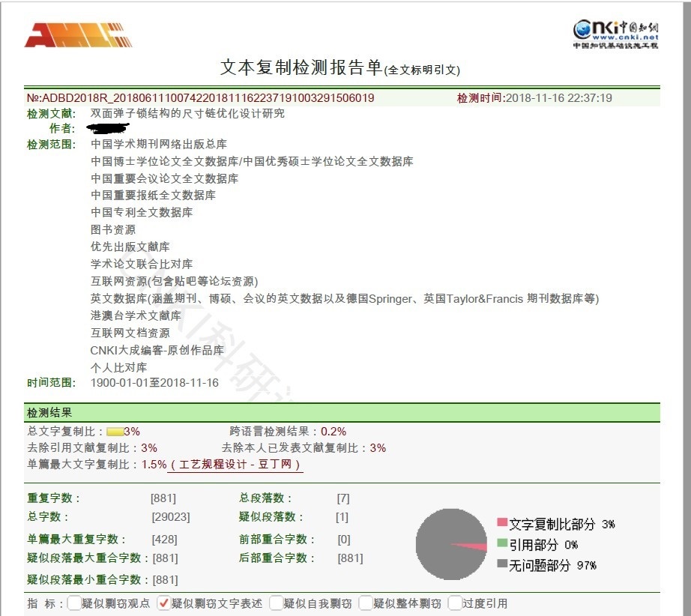The height and width of the screenshot is (616, 691).
Task: Click the copy ratio pie chart
Action: click(x=451, y=544)
